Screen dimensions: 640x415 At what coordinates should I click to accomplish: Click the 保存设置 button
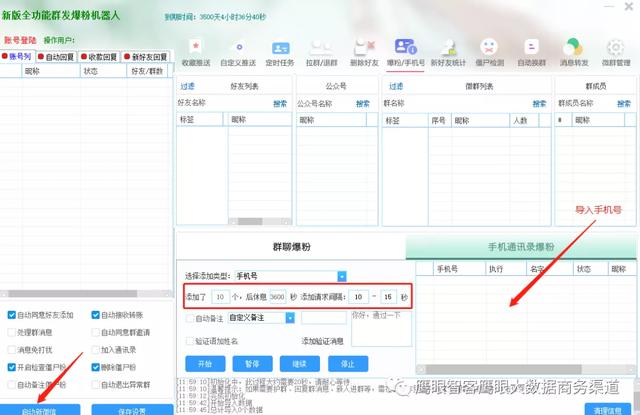pyautogui.click(x=132, y=410)
